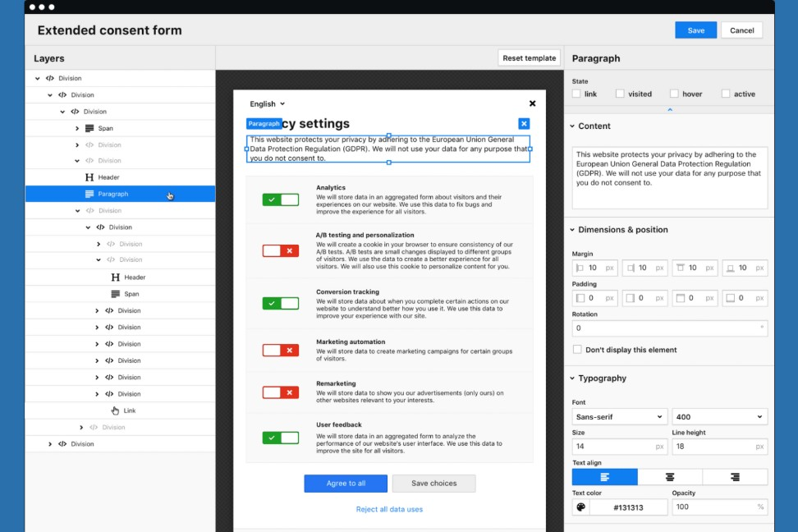Click the Span element icon in the Layers tree
Viewport: 798px width, 532px height.
[x=88, y=128]
